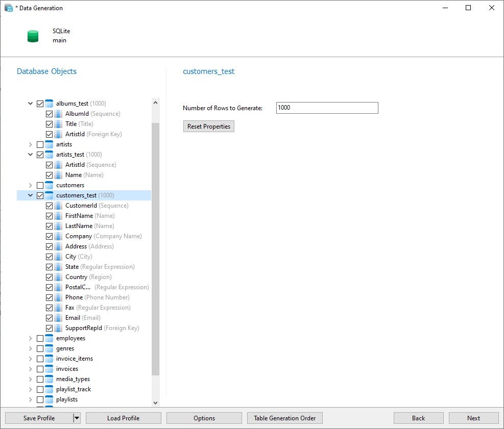Click the invoice_items table icon

49,359
